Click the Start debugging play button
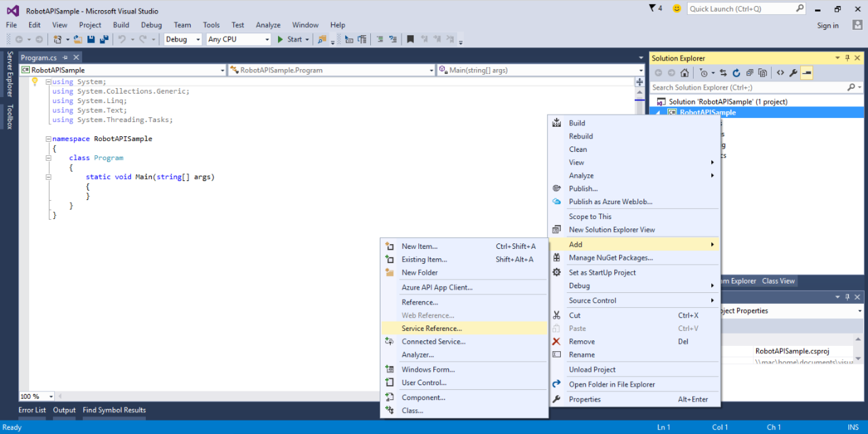 tap(280, 39)
